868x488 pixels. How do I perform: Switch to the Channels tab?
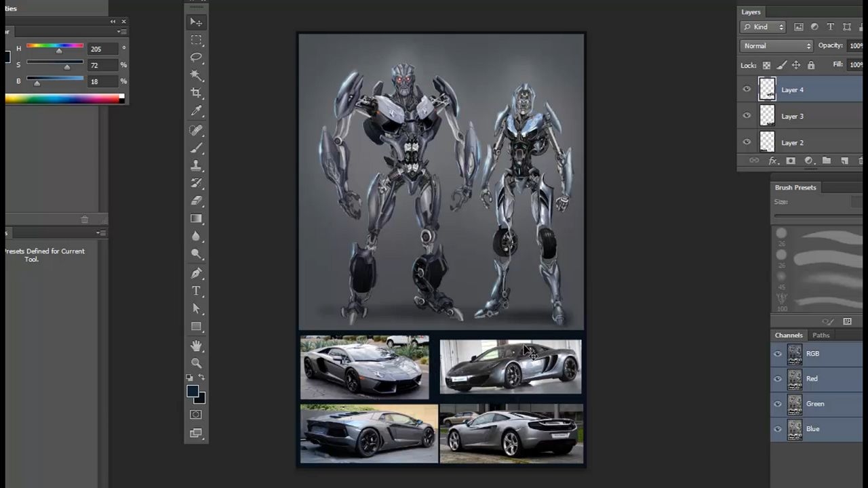click(789, 335)
